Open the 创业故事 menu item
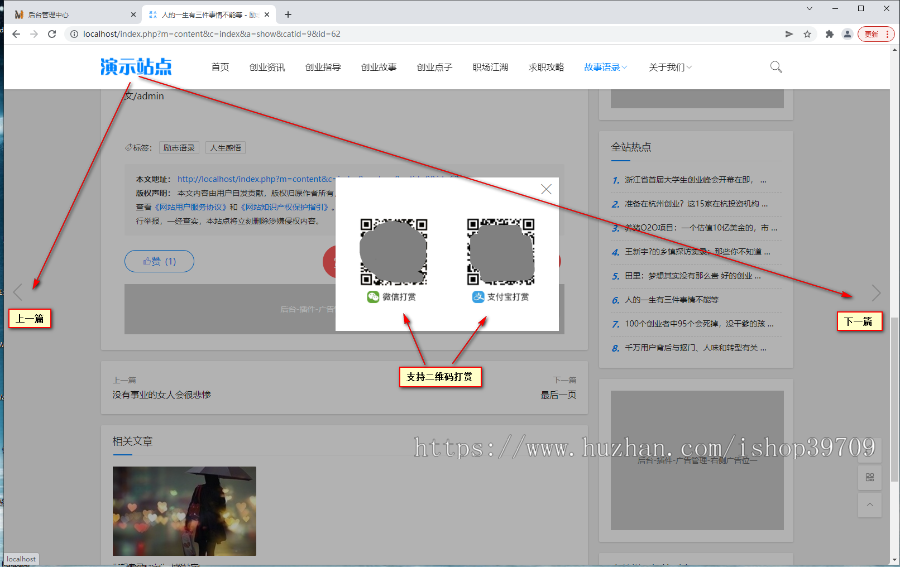The height and width of the screenshot is (567, 900). point(378,67)
